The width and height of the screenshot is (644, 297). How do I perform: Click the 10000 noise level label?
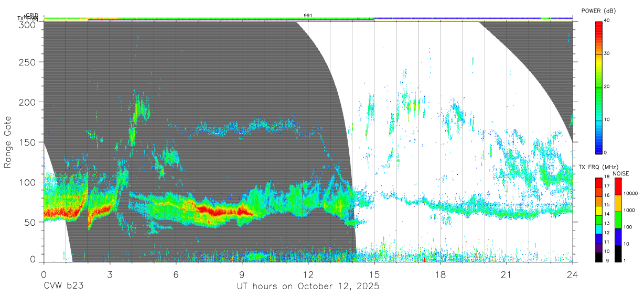[x=631, y=193]
